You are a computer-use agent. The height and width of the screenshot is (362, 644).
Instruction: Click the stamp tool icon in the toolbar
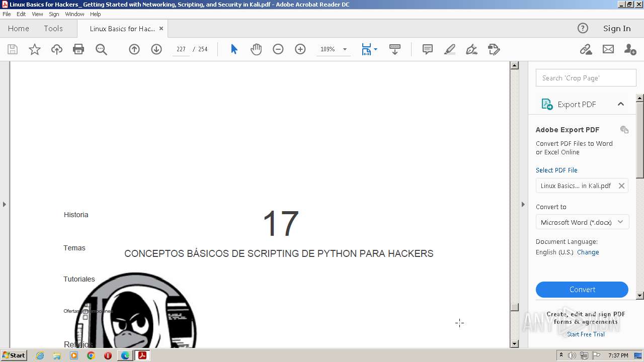[494, 49]
